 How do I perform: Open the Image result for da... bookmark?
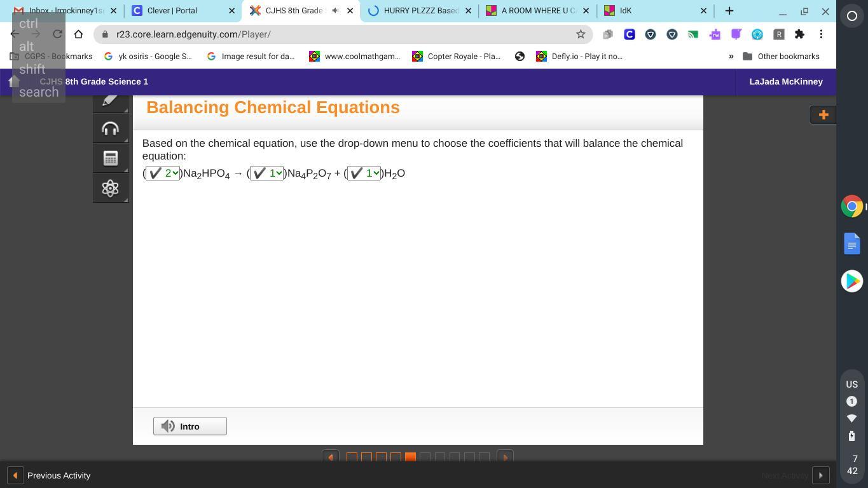[251, 57]
